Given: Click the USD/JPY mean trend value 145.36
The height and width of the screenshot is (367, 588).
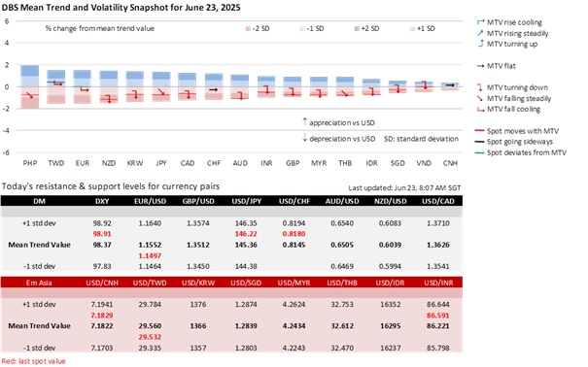Looking at the screenshot, I should click(246, 245).
